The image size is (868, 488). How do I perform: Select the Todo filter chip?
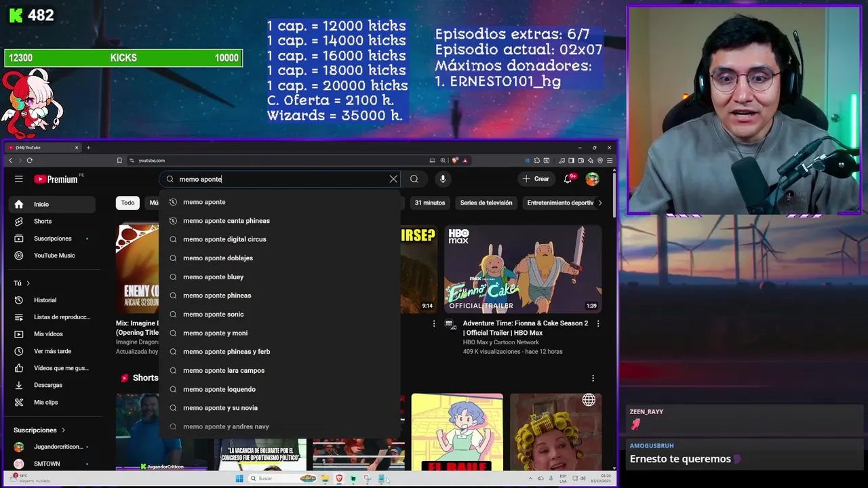tap(127, 203)
